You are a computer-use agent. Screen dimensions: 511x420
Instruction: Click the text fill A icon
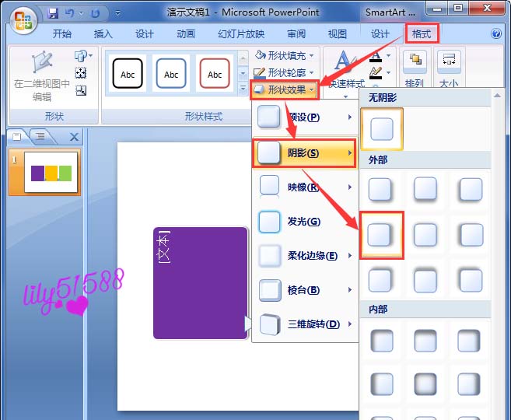[x=376, y=56]
